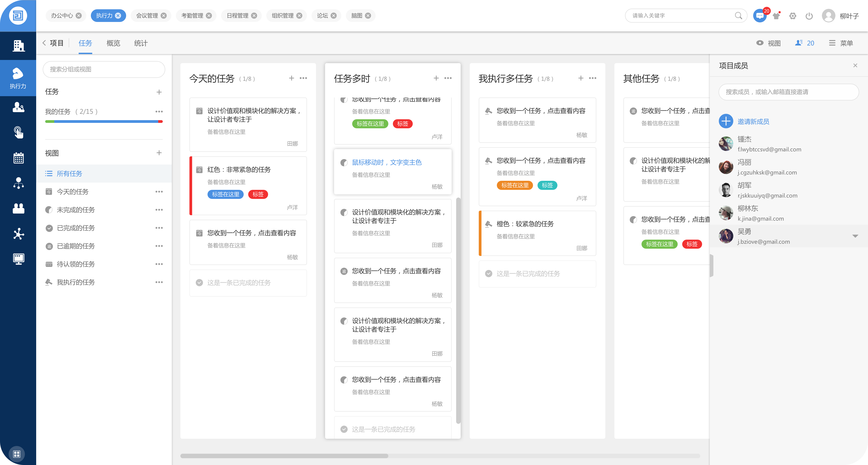Toggle status of 红色：非常紧急的任务 card

199,170
